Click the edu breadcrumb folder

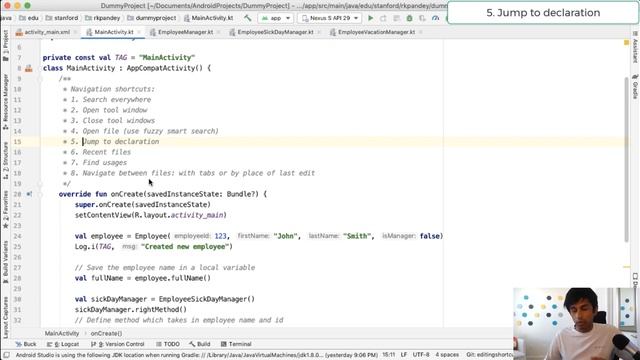(29, 18)
